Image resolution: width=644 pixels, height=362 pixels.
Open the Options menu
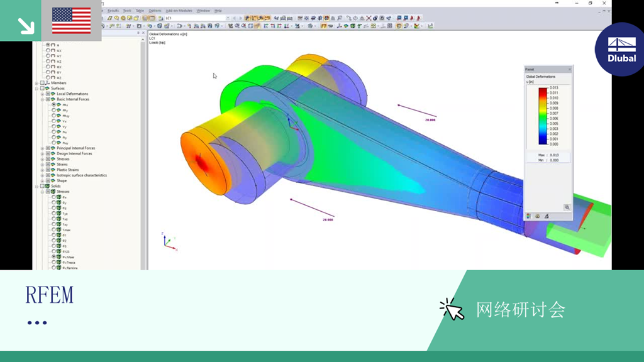(155, 11)
